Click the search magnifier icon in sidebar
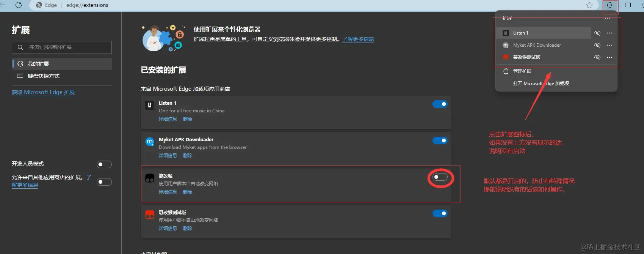644x254 pixels. [20, 47]
